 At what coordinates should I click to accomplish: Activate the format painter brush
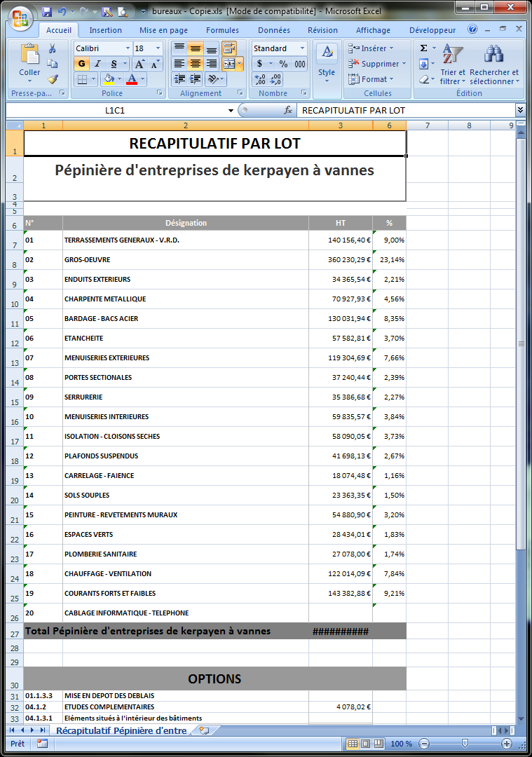(52, 79)
